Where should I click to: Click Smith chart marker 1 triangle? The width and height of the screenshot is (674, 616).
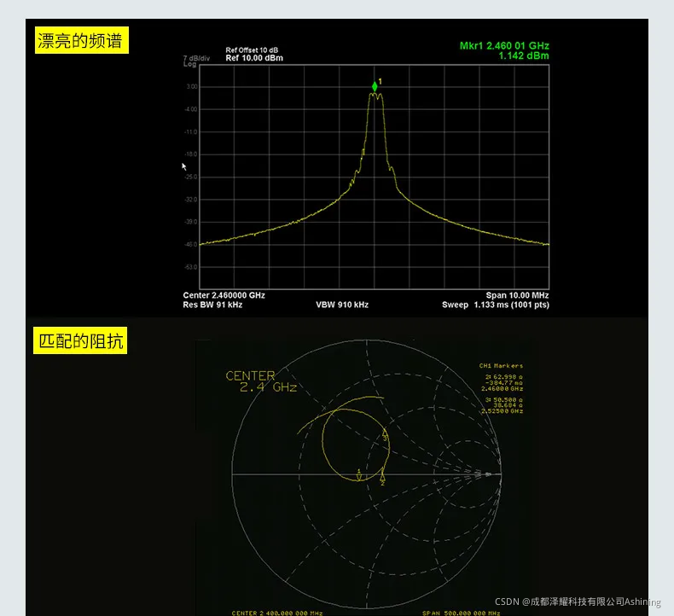[x=359, y=475]
